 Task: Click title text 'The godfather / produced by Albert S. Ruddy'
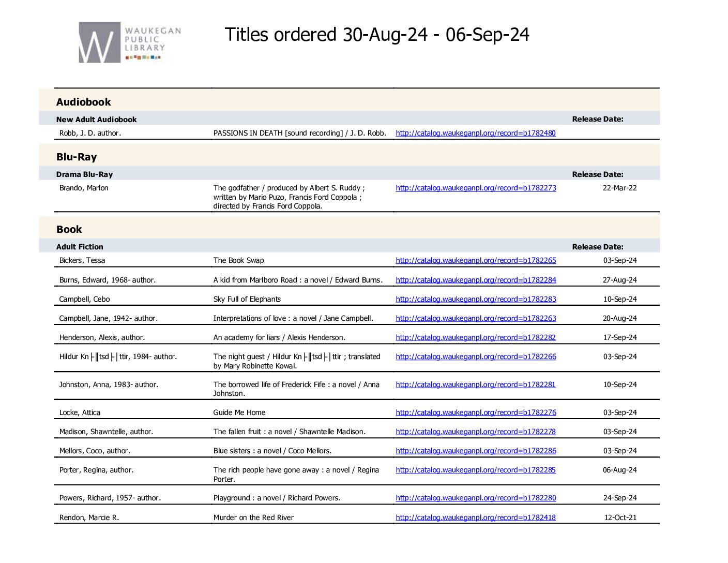point(287,188)
